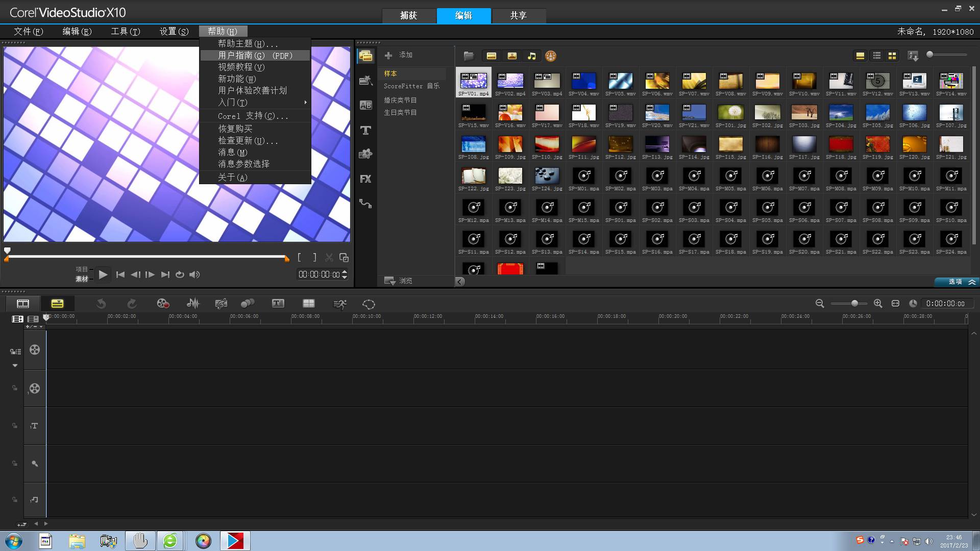Open the Subtitle Editor

[278, 304]
